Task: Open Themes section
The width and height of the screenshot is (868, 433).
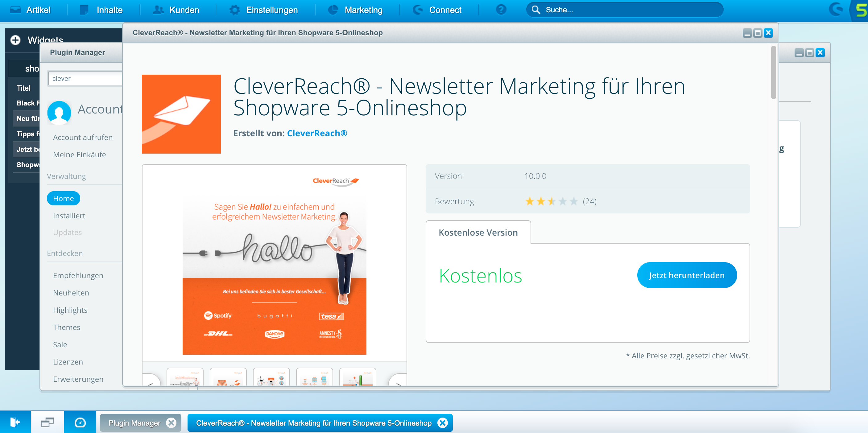Action: 67,327
